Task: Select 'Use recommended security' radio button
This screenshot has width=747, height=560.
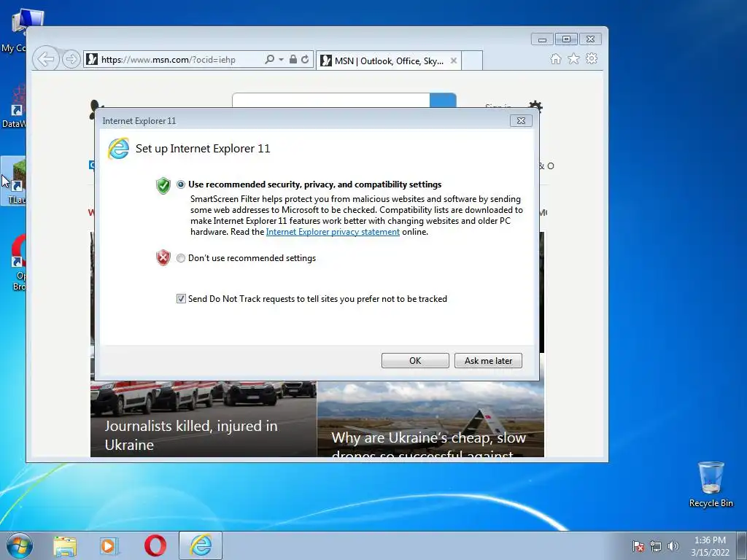Action: [181, 184]
